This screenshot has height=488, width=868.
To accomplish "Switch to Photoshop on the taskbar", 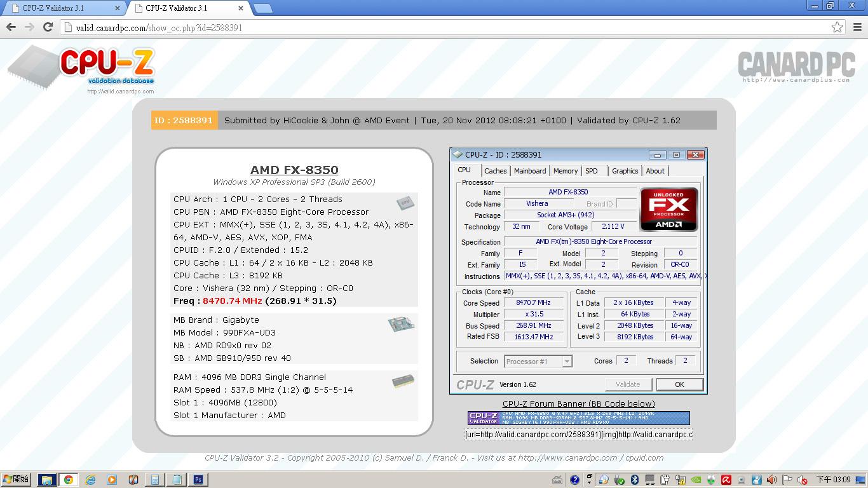I will pyautogui.click(x=198, y=480).
